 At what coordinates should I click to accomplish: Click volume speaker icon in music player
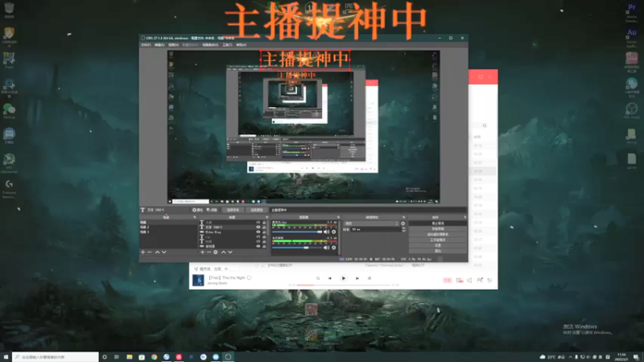tap(469, 280)
